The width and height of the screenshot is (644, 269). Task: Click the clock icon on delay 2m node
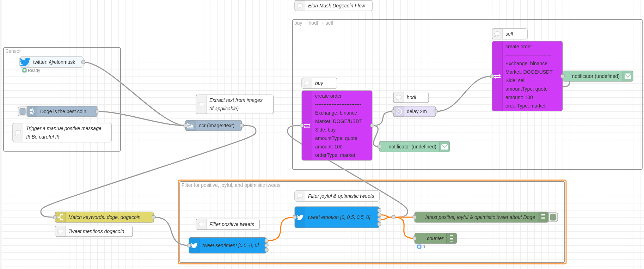(x=399, y=111)
